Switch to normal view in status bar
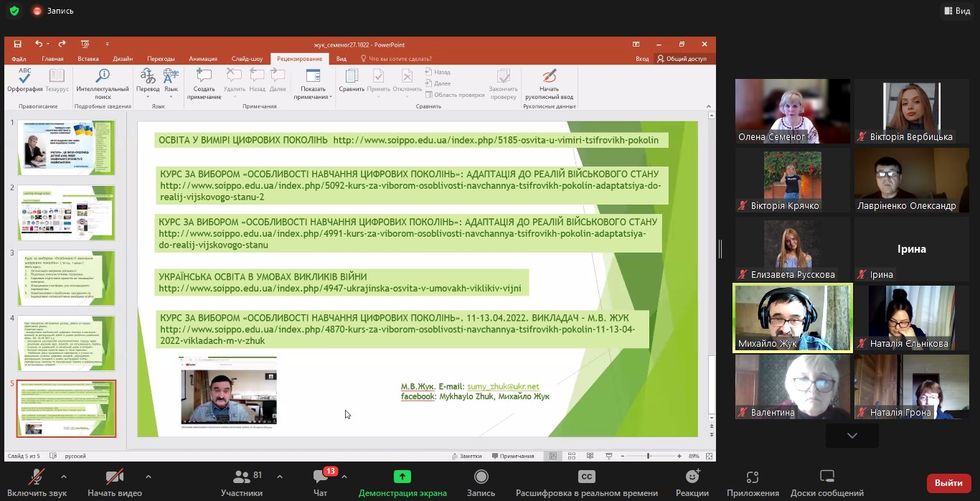This screenshot has height=501, width=980. tap(553, 456)
